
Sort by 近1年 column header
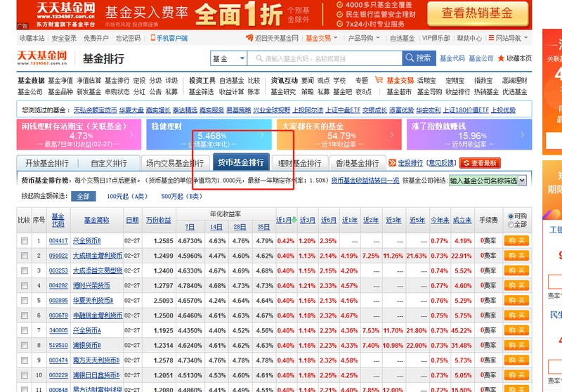point(349,220)
